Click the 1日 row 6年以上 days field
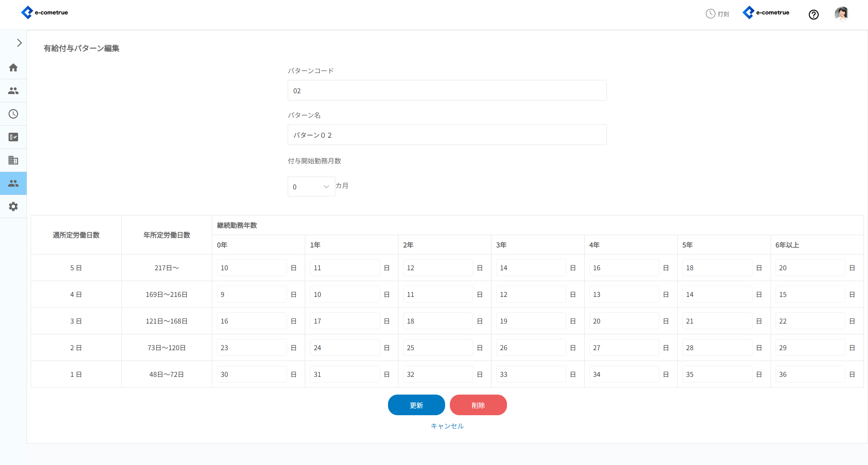The height and width of the screenshot is (465, 868). tap(810, 374)
